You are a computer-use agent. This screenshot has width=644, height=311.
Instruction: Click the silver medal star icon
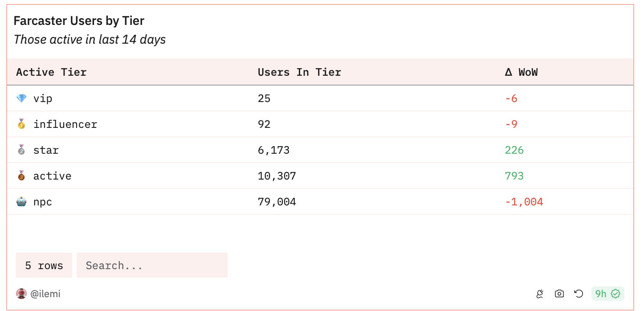click(x=21, y=150)
